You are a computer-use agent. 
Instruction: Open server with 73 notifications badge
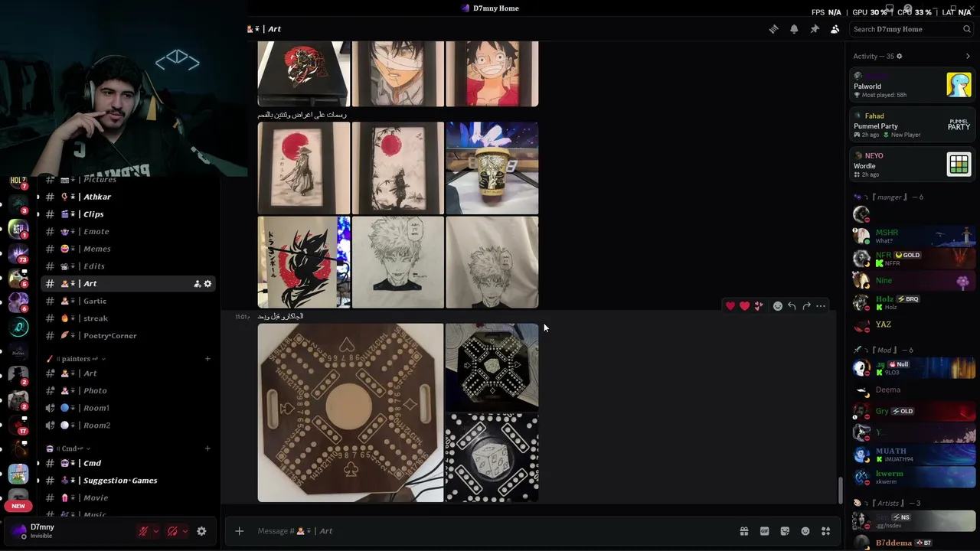point(18,253)
